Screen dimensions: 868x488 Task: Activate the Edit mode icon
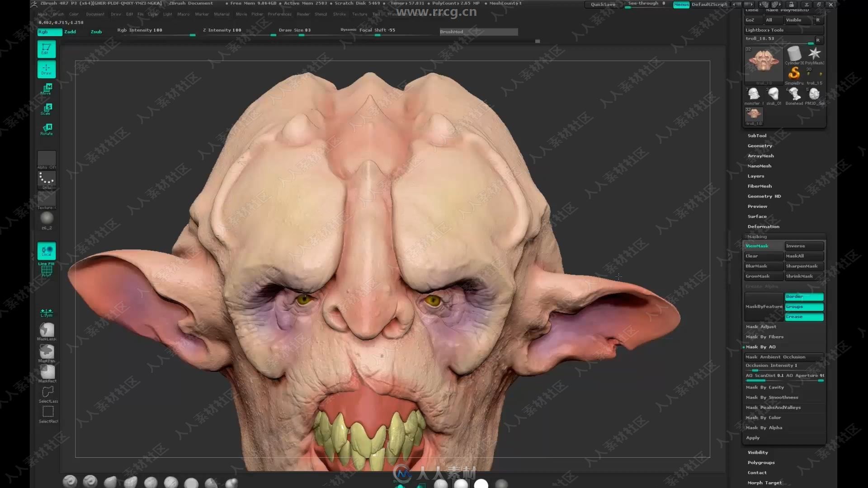coord(47,49)
